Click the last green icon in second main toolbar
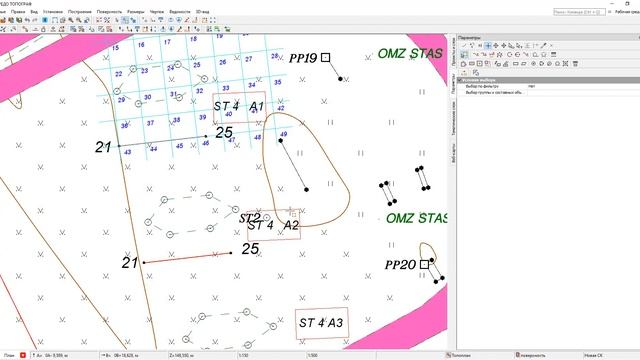The width and height of the screenshot is (640, 360). click(x=227, y=29)
